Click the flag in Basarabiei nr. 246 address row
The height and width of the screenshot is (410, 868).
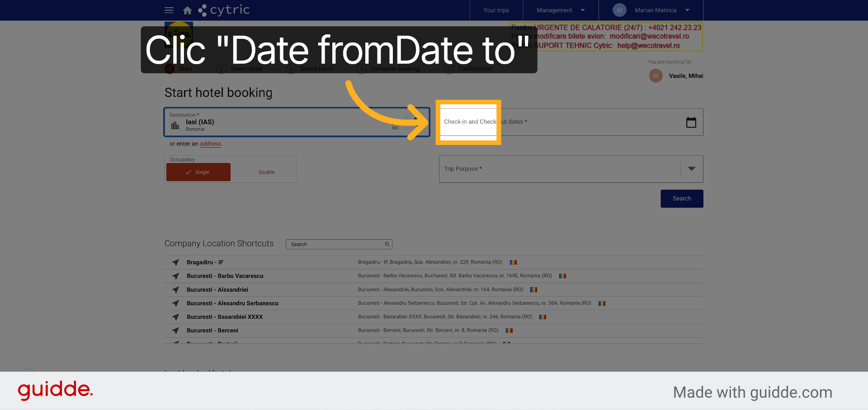(x=543, y=317)
